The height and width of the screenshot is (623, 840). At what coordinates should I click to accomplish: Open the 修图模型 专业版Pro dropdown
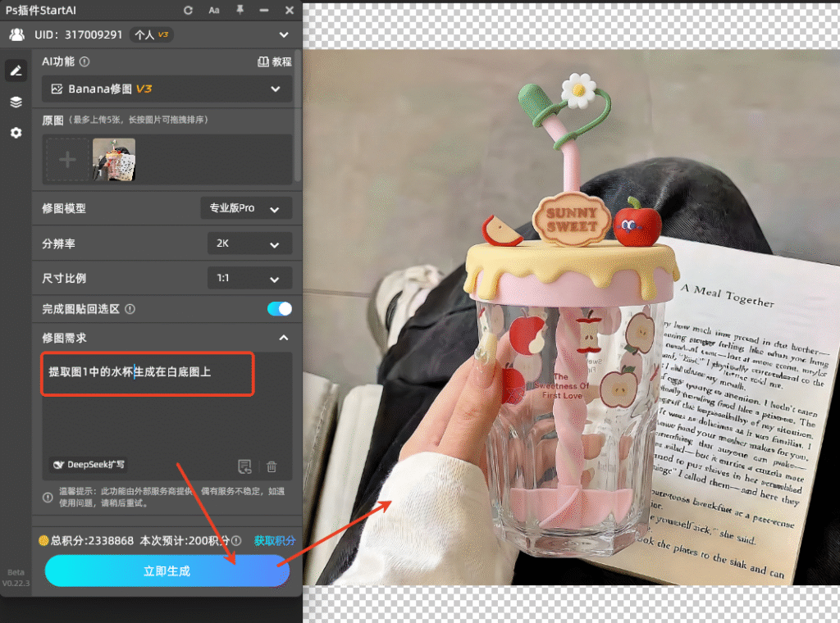[246, 208]
